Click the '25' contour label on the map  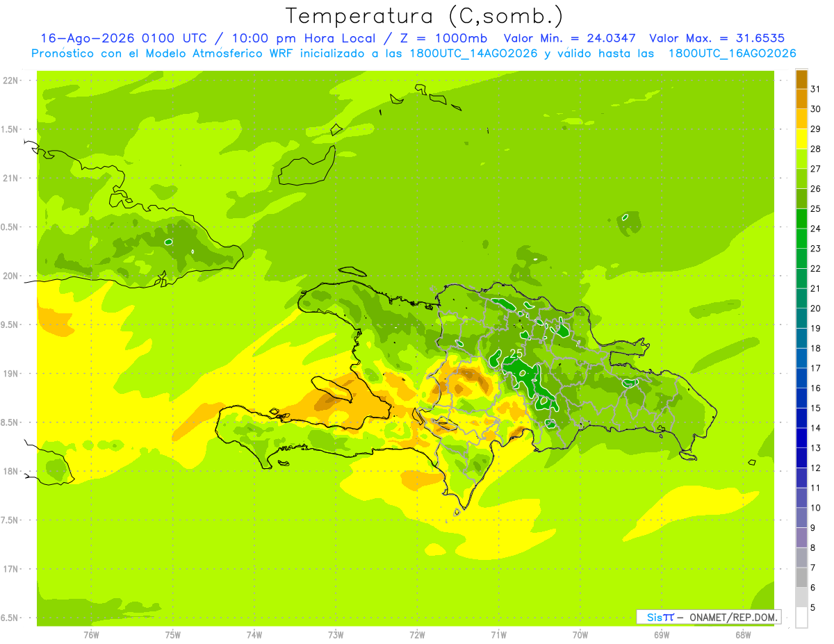click(x=516, y=354)
